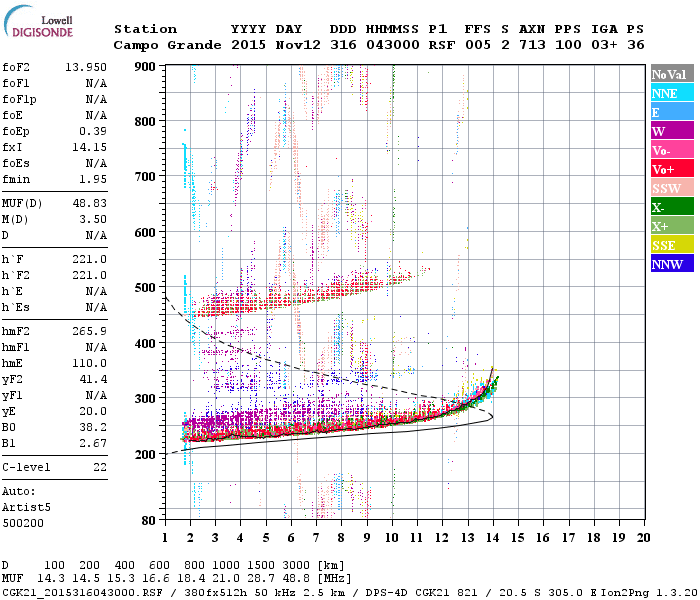Click the Lowell Digisonde logo
This screenshot has height=600, width=700.
point(38,22)
